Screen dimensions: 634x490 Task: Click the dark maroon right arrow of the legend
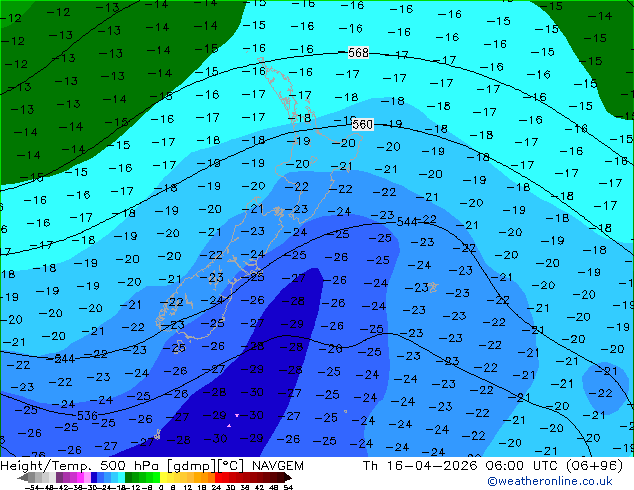click(288, 478)
